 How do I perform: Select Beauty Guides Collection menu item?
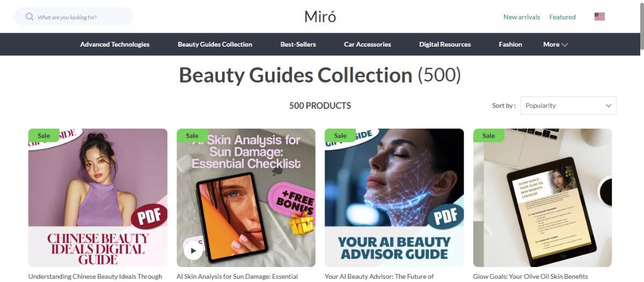[x=215, y=44]
